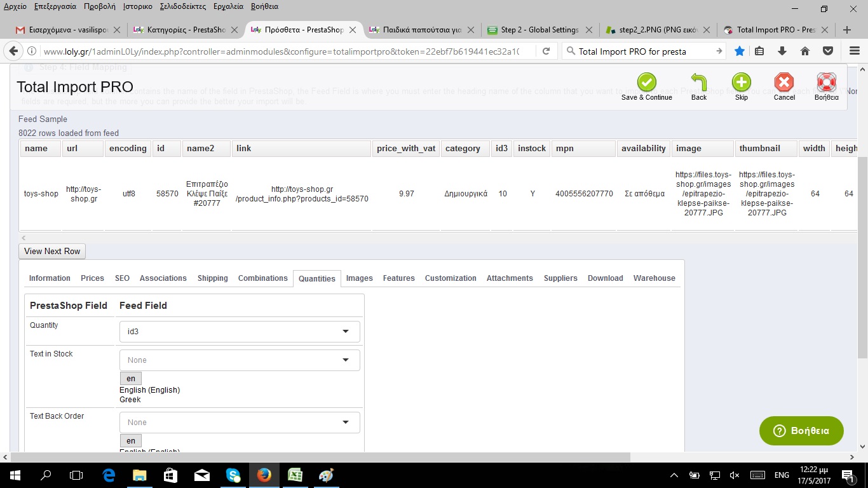Launch Microsoft Edge from the taskbar
Viewport: 868px width, 488px height.
point(108,475)
